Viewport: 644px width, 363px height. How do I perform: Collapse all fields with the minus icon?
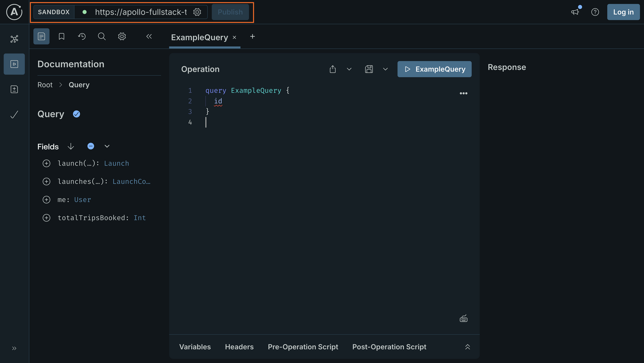pyautogui.click(x=91, y=146)
